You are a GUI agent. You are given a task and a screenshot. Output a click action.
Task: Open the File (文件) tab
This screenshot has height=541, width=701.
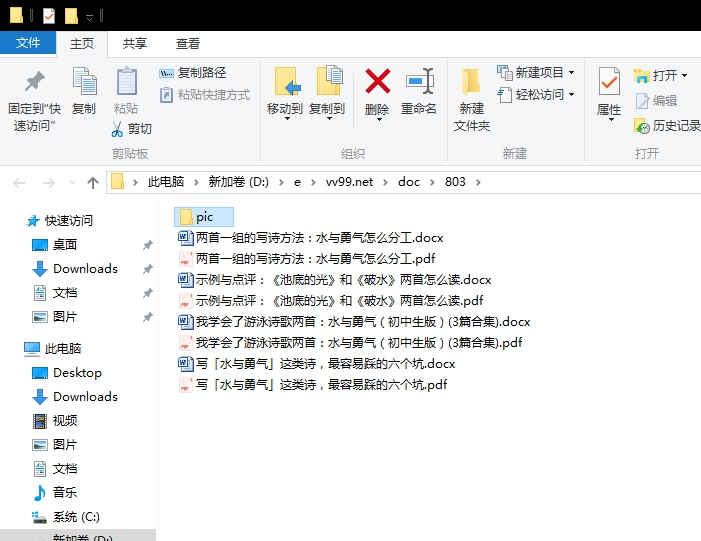click(x=28, y=43)
